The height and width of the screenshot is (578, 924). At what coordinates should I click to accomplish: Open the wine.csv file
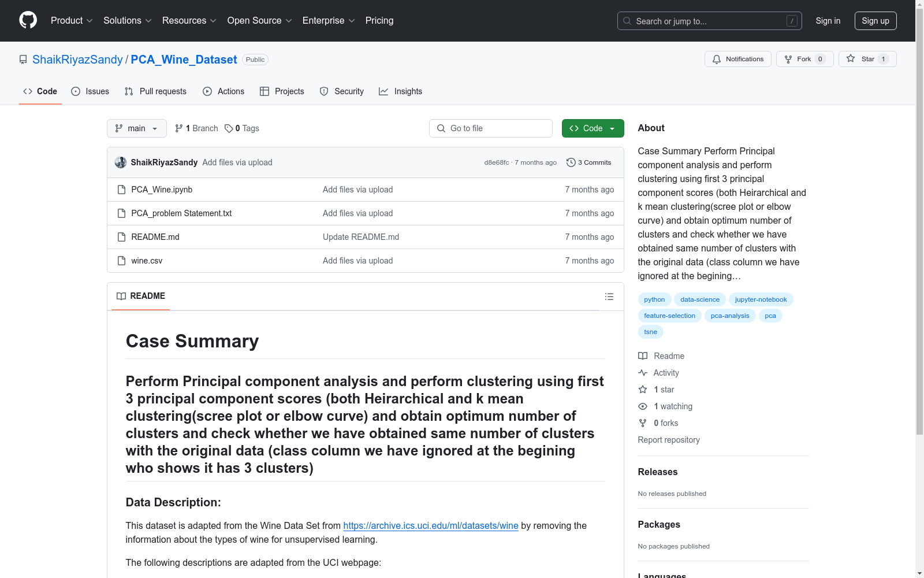point(147,261)
